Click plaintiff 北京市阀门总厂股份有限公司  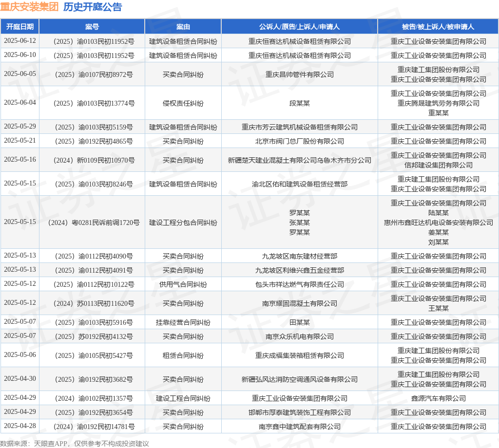(x=300, y=141)
